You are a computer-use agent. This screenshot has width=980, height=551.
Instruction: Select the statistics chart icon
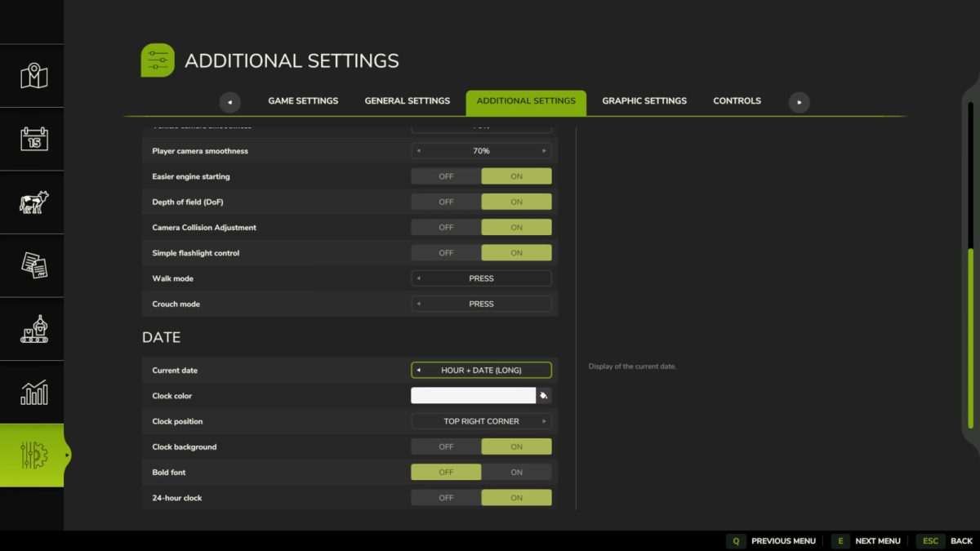33,392
